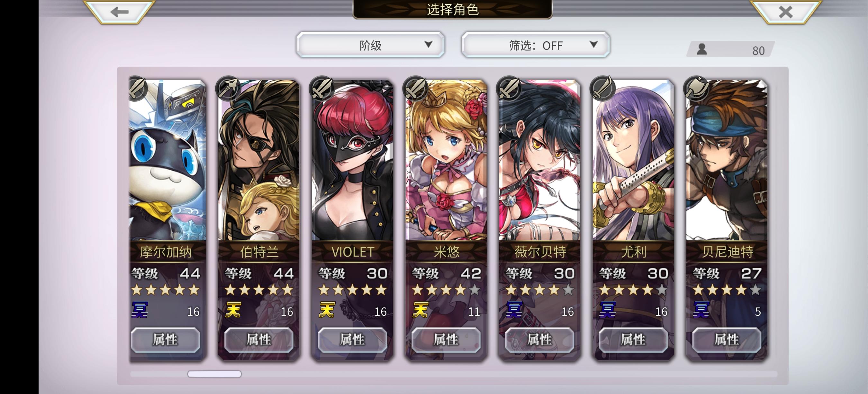The height and width of the screenshot is (394, 868).
Task: Click the character count person icon
Action: click(x=701, y=49)
